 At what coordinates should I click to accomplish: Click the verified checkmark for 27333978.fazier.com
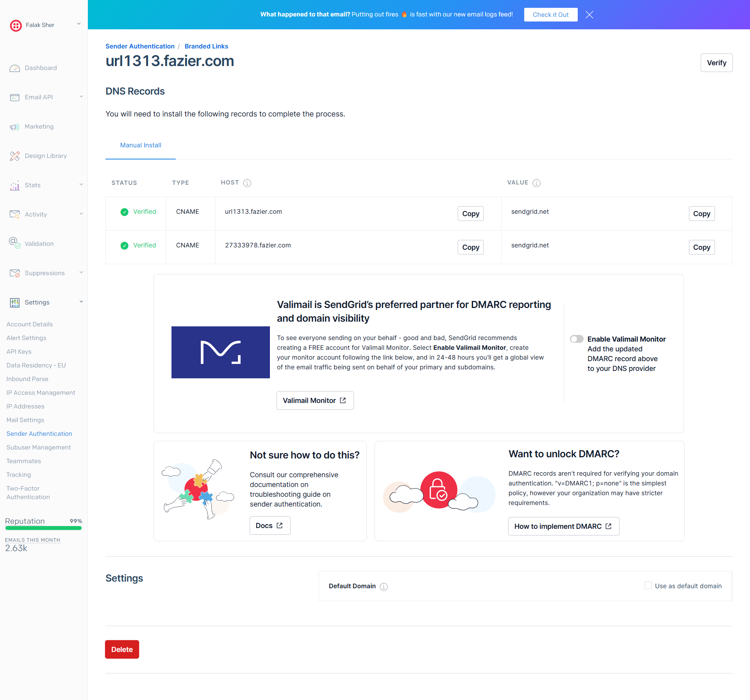[125, 245]
